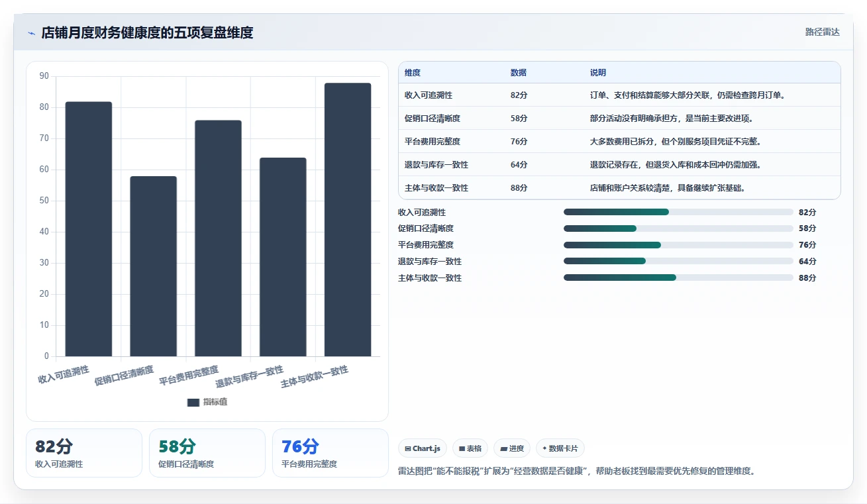Click the 表格 tag chip label

(x=474, y=448)
